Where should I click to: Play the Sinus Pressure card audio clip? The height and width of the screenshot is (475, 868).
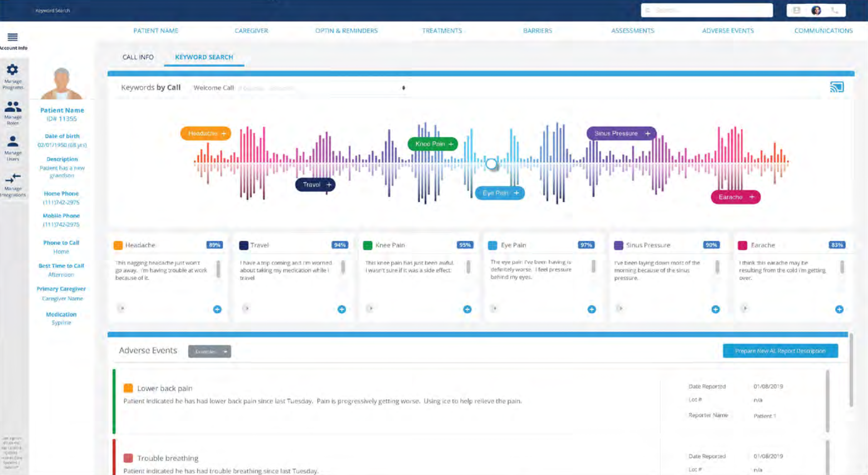(x=620, y=308)
